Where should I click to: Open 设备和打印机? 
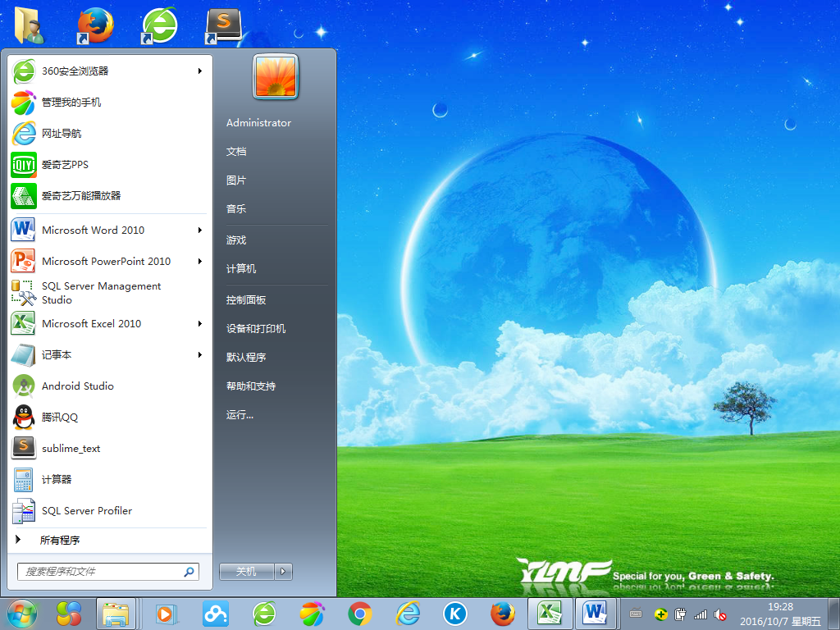(256, 328)
